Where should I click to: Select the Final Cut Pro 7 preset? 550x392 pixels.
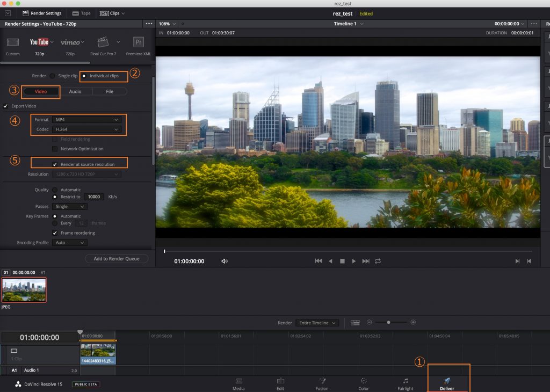click(103, 46)
